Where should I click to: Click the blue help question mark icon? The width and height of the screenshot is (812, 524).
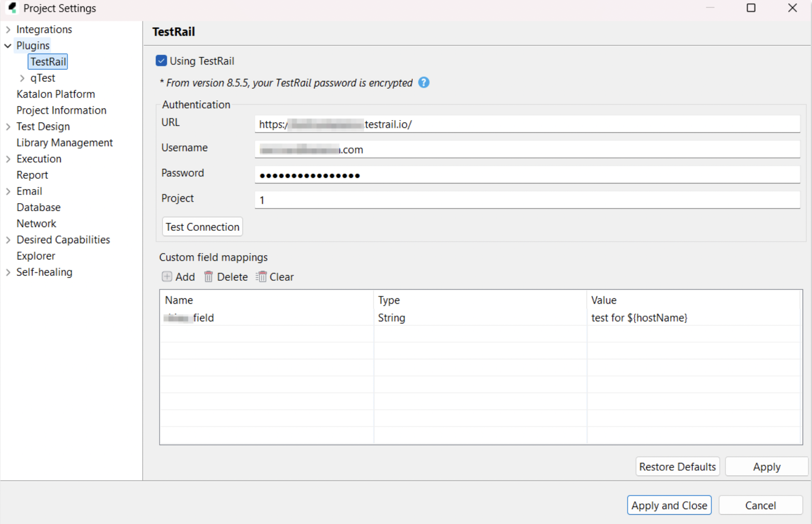424,82
